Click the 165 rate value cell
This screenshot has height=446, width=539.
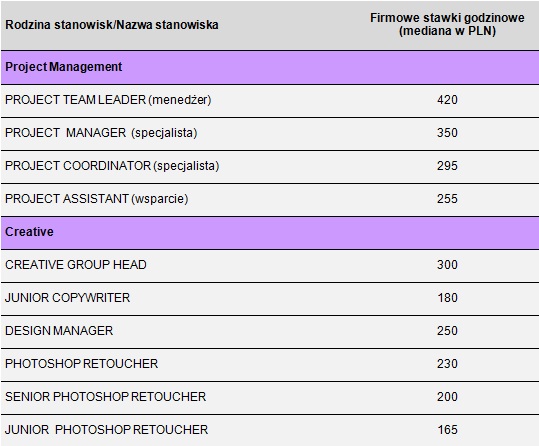click(448, 430)
